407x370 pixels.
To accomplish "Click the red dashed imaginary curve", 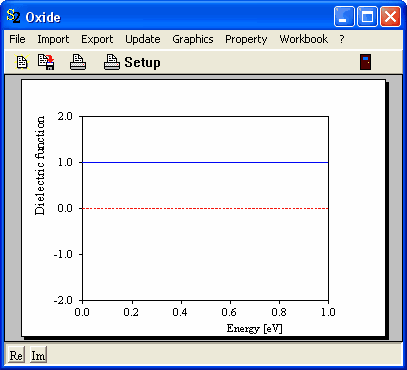I will coord(205,208).
